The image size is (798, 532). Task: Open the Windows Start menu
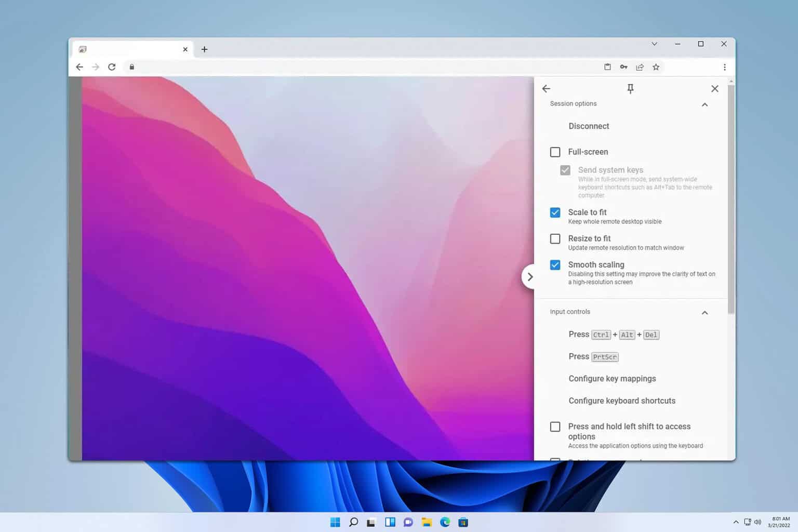335,522
